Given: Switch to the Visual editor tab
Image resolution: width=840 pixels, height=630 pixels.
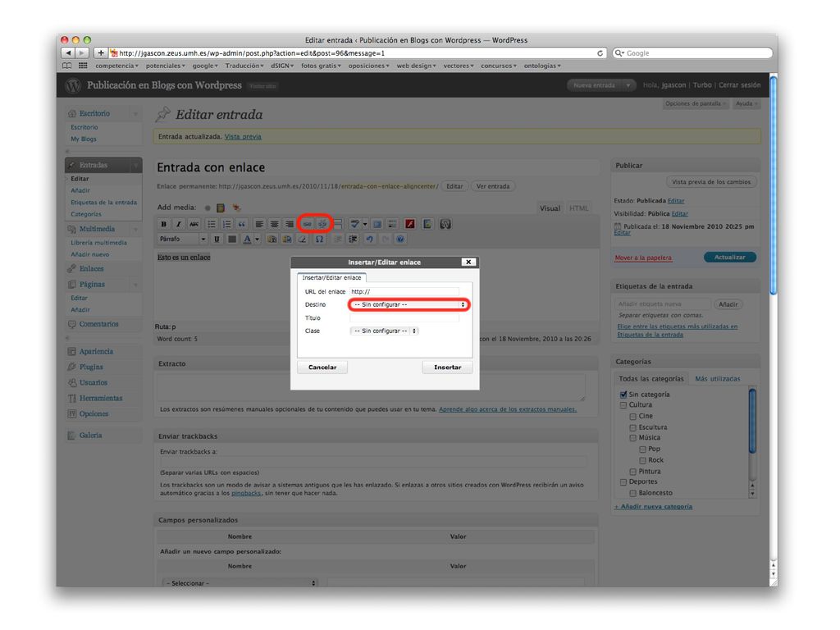Looking at the screenshot, I should [550, 208].
